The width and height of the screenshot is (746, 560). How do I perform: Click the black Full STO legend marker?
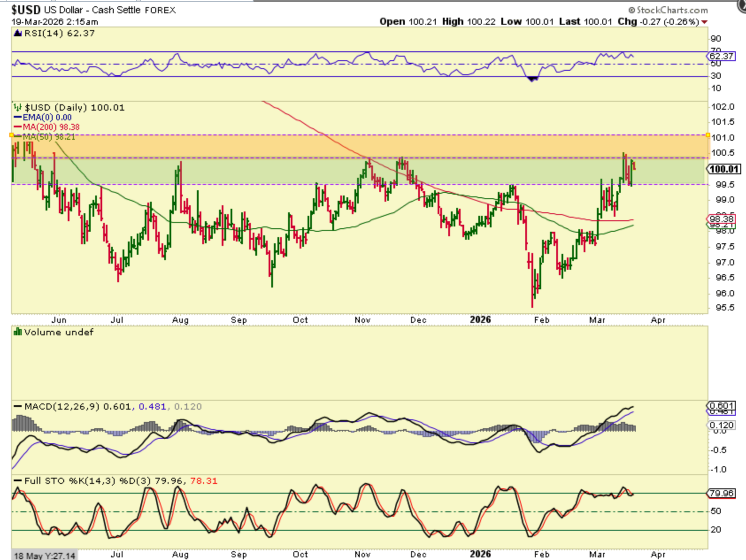point(18,481)
